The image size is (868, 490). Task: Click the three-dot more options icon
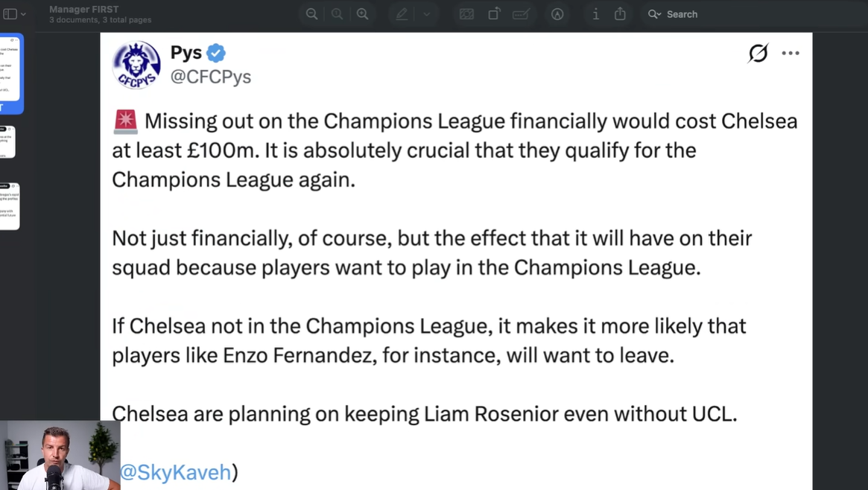coord(791,53)
